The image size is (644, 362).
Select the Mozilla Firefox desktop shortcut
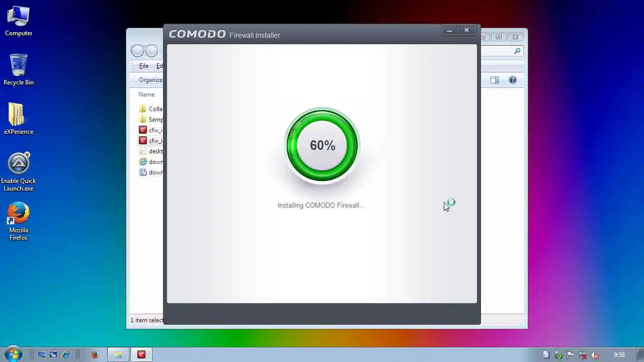pyautogui.click(x=19, y=222)
